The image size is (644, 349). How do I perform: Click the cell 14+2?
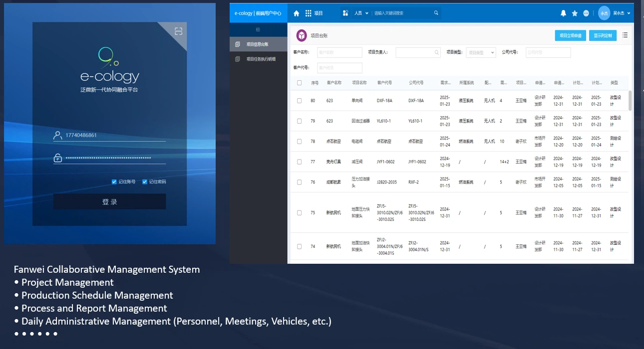pos(504,162)
